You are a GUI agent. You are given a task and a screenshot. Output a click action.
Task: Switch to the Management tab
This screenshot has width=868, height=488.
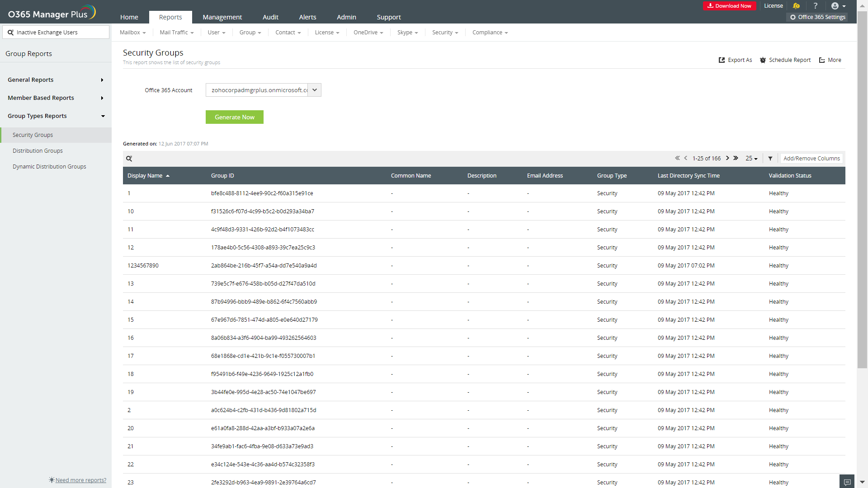[222, 17]
